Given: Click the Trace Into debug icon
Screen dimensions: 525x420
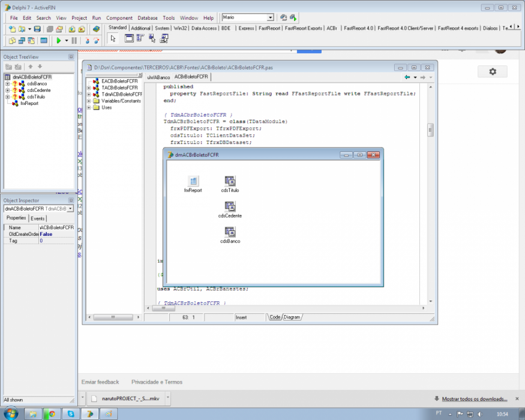Looking at the screenshot, I should coord(87,41).
